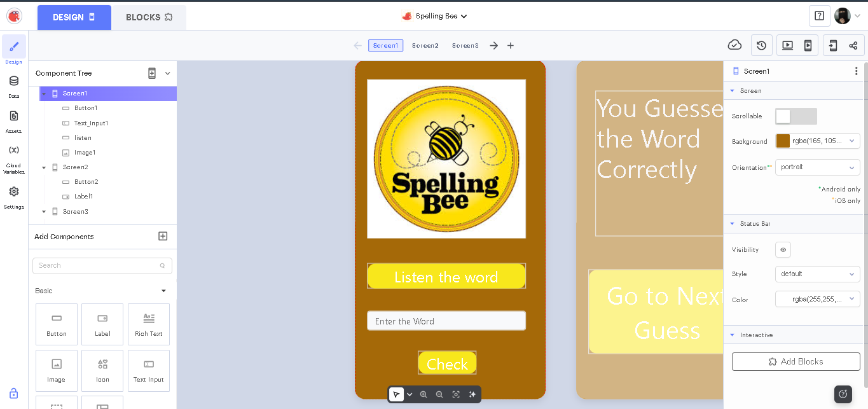Click the web preview icon
The height and width of the screenshot is (409, 868).
point(787,45)
